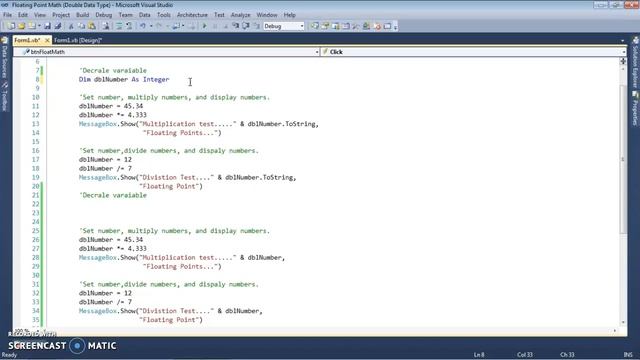
Task: Open the Analyze menu
Action: point(240,15)
